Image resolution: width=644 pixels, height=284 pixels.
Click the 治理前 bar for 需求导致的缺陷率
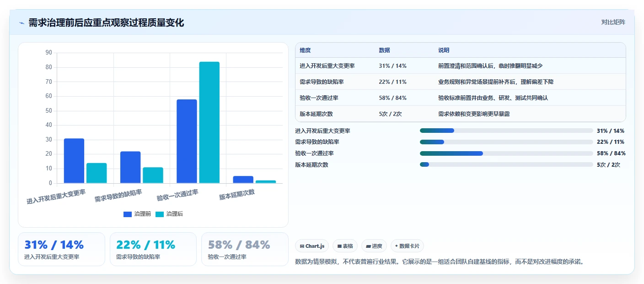130,167
